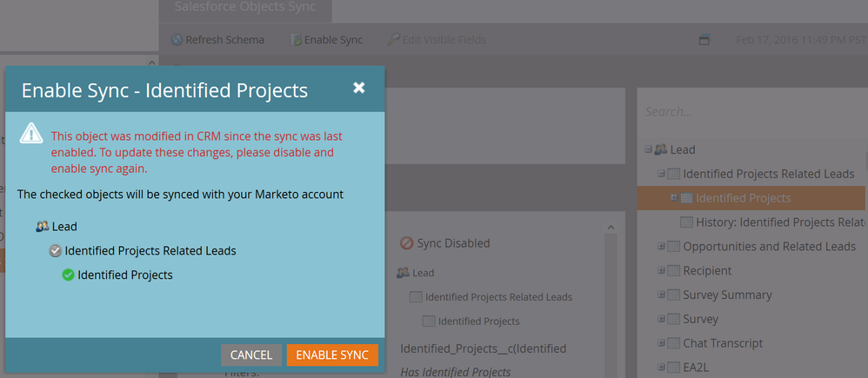Click the Sync Disabled prohibited icon
868x378 pixels.
click(407, 243)
